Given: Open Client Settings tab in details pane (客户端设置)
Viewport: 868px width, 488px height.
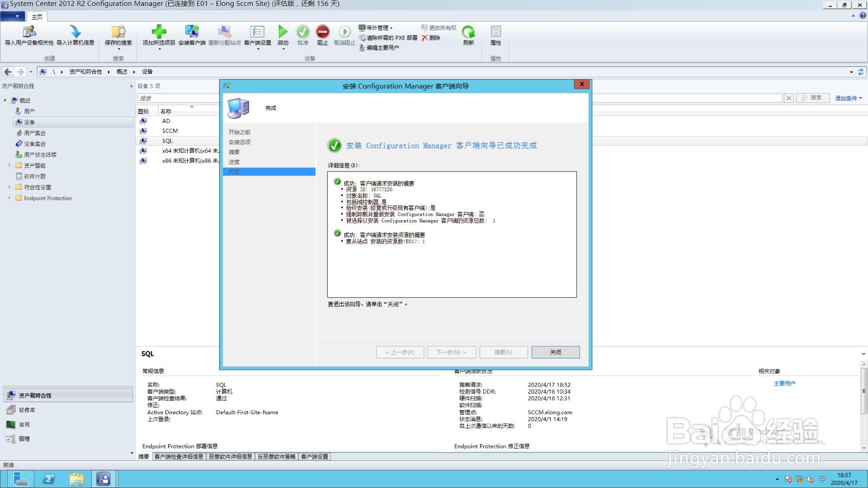Looking at the screenshot, I should [315, 457].
